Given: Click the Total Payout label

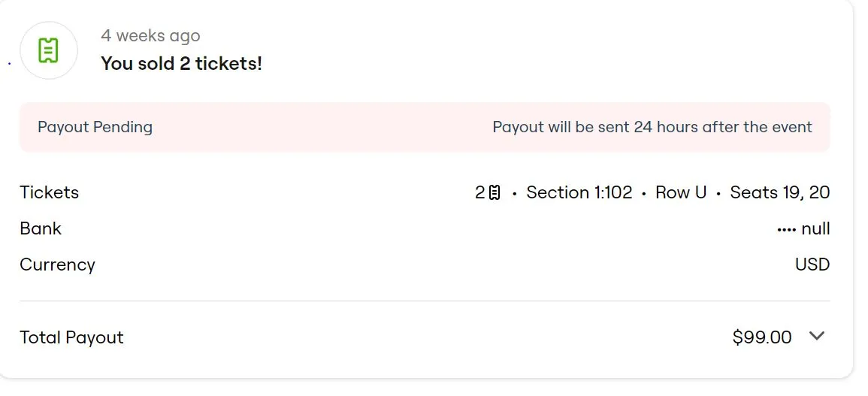Looking at the screenshot, I should coord(71,337).
